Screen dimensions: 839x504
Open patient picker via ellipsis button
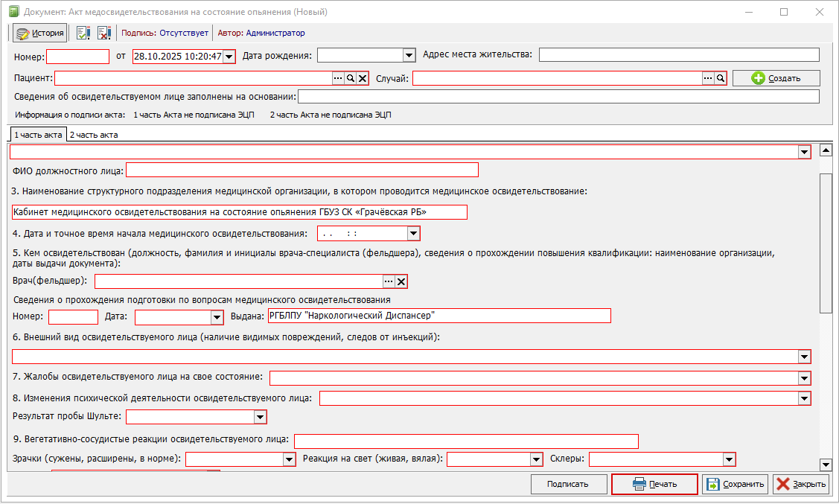pyautogui.click(x=337, y=78)
